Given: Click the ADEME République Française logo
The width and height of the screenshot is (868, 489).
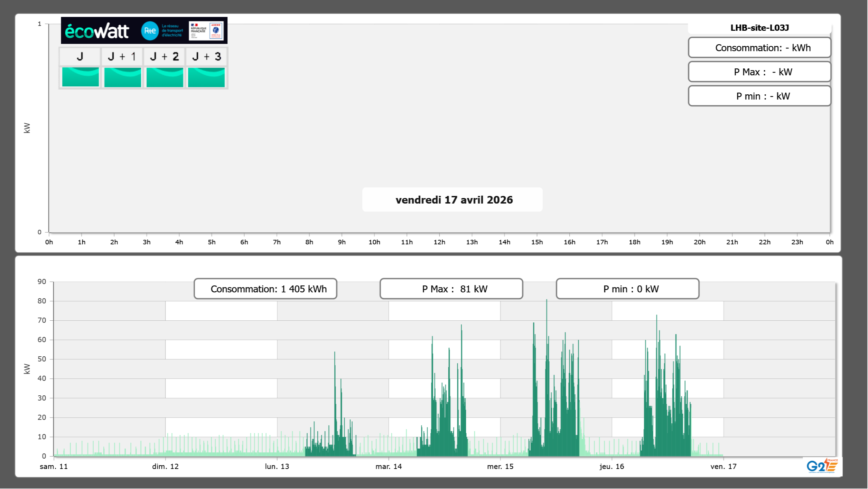Looking at the screenshot, I should pyautogui.click(x=206, y=31).
